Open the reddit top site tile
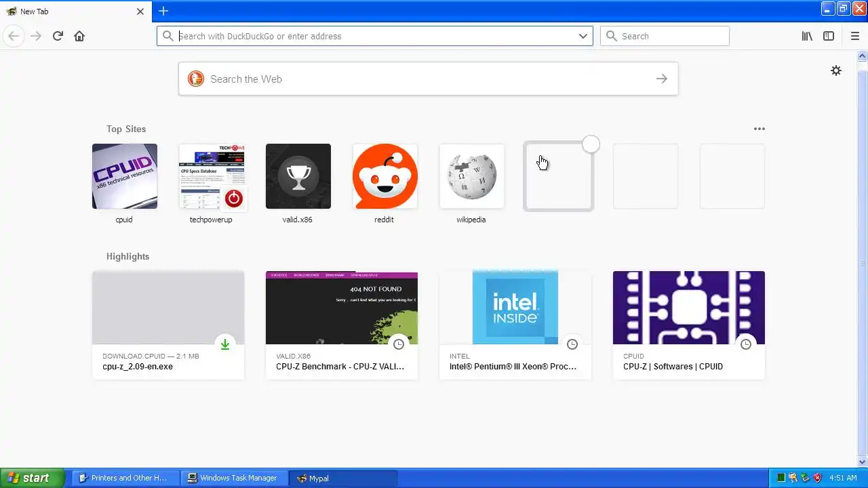 pos(385,176)
